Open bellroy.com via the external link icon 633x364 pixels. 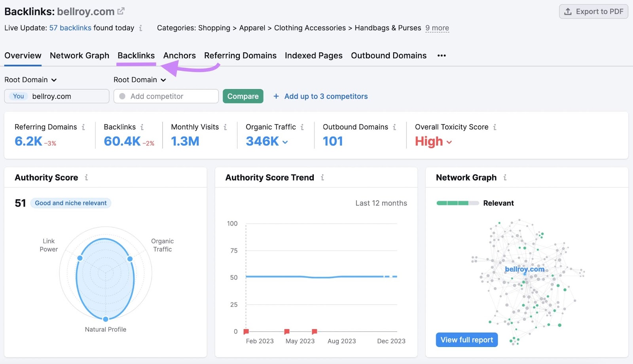coord(121,10)
